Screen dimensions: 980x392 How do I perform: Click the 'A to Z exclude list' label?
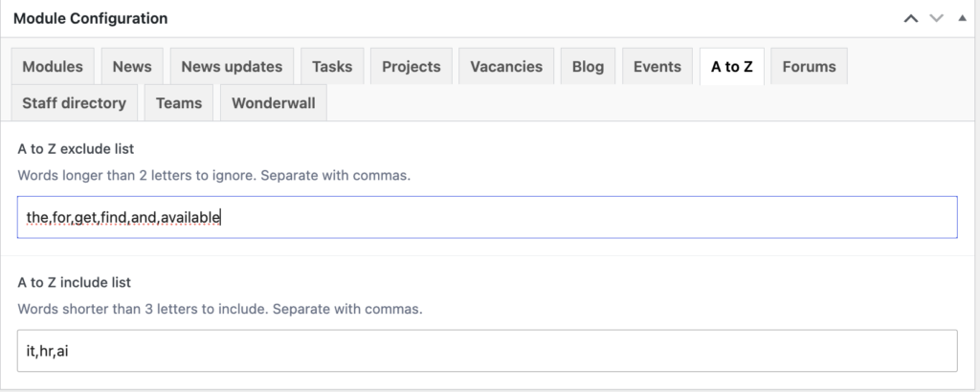point(76,148)
